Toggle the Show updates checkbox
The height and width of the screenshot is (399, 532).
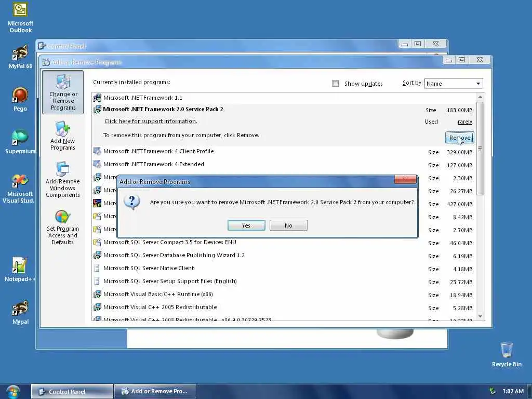(x=335, y=84)
